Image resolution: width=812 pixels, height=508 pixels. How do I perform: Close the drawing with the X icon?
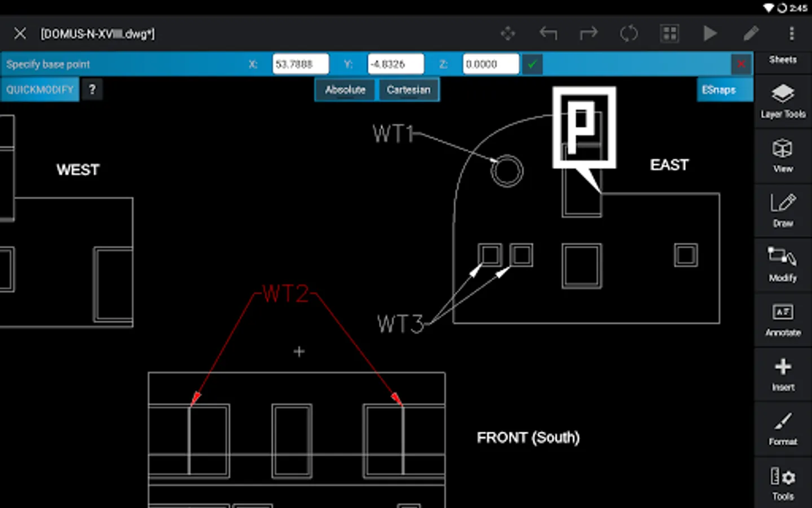pyautogui.click(x=20, y=34)
